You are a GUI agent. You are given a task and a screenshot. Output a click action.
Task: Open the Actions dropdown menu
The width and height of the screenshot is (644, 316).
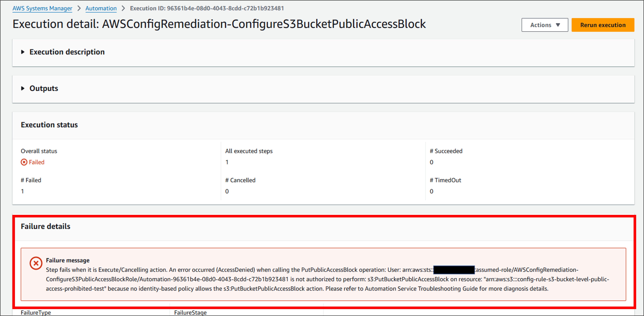click(x=544, y=25)
